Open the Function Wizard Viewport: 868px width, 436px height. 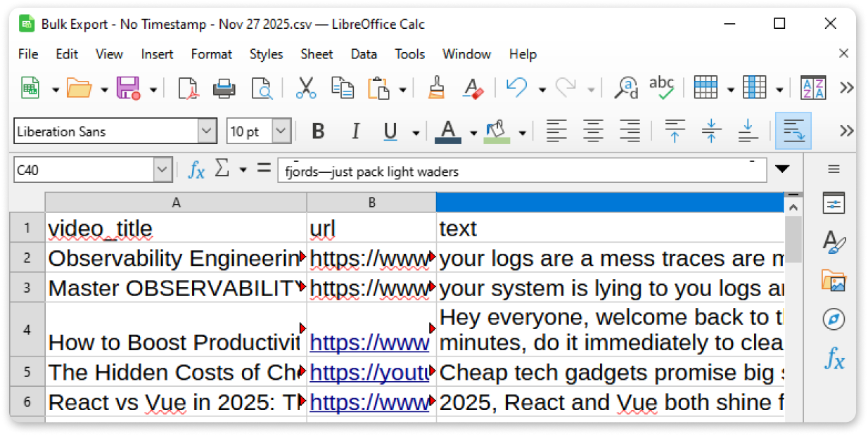tap(196, 169)
